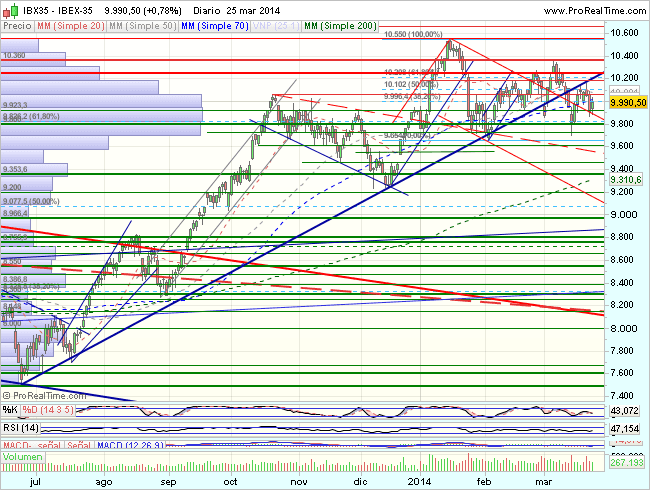Viewport: 650px width, 490px height.
Task: Click the nov marker on time axis
Action: point(298,481)
